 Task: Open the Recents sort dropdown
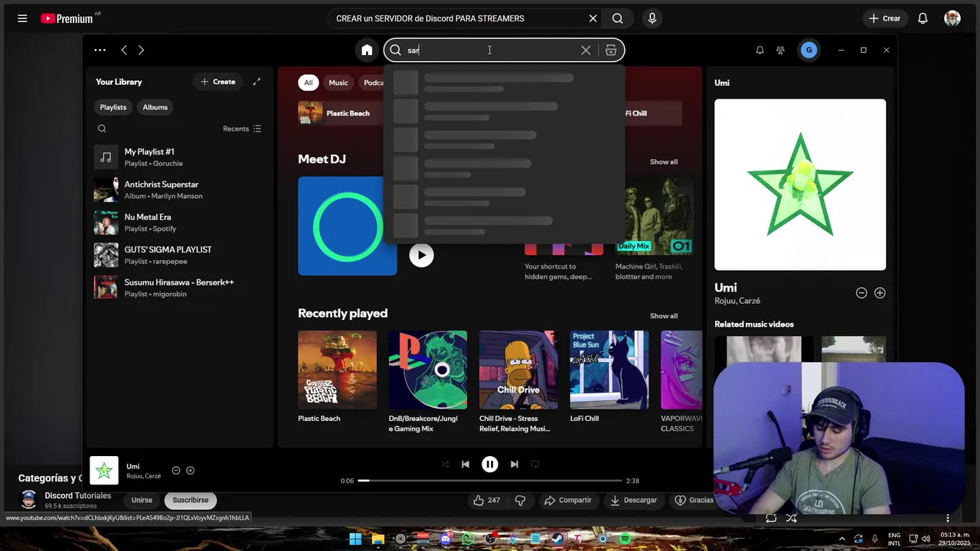[x=242, y=129]
